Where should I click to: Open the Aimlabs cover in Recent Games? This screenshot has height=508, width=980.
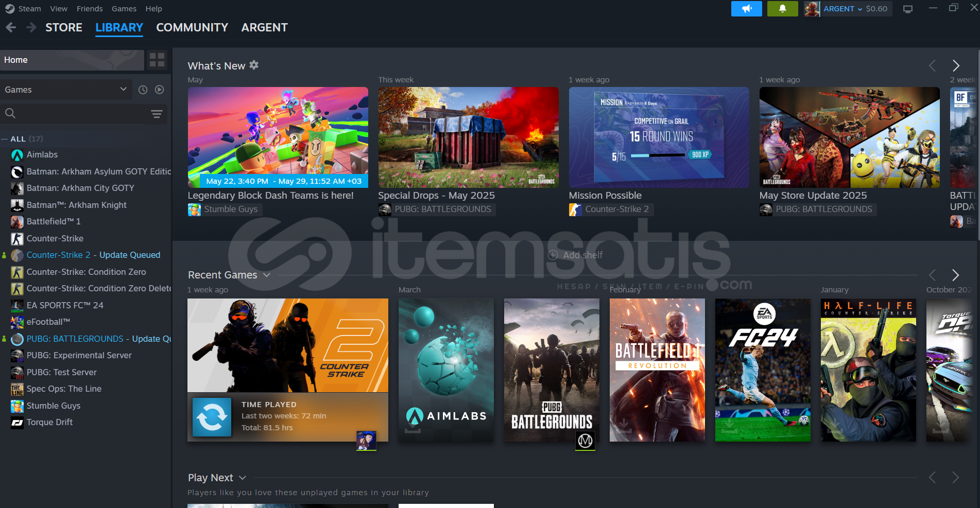tap(446, 370)
